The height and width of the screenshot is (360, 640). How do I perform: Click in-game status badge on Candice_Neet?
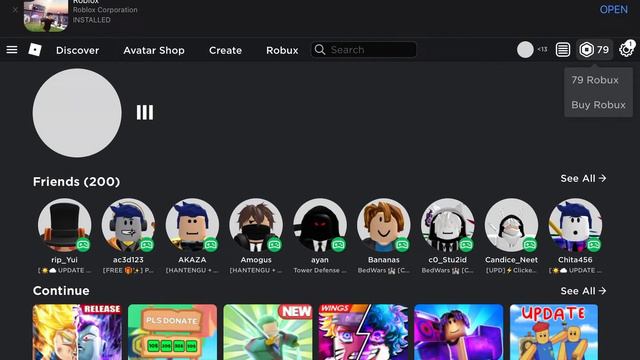click(530, 244)
